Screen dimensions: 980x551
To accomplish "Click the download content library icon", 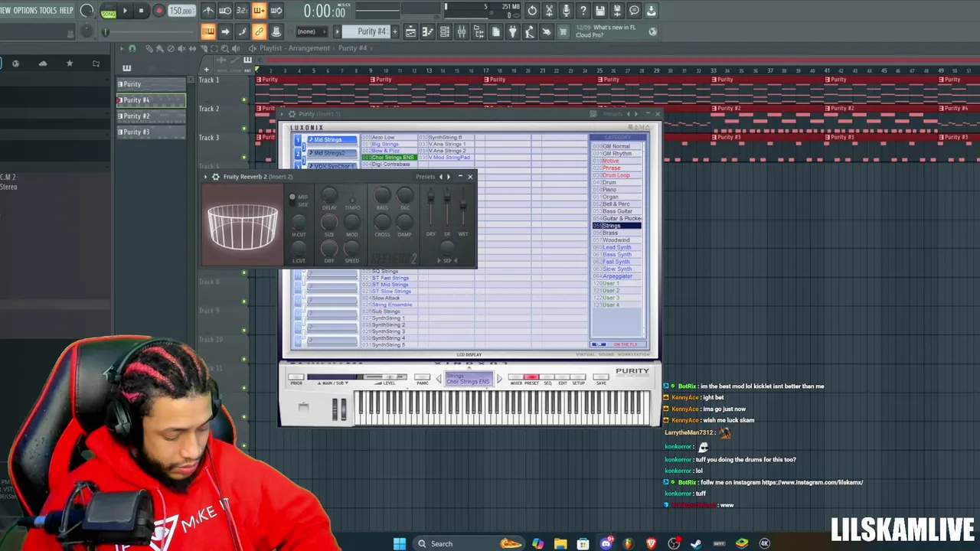I will point(651,11).
